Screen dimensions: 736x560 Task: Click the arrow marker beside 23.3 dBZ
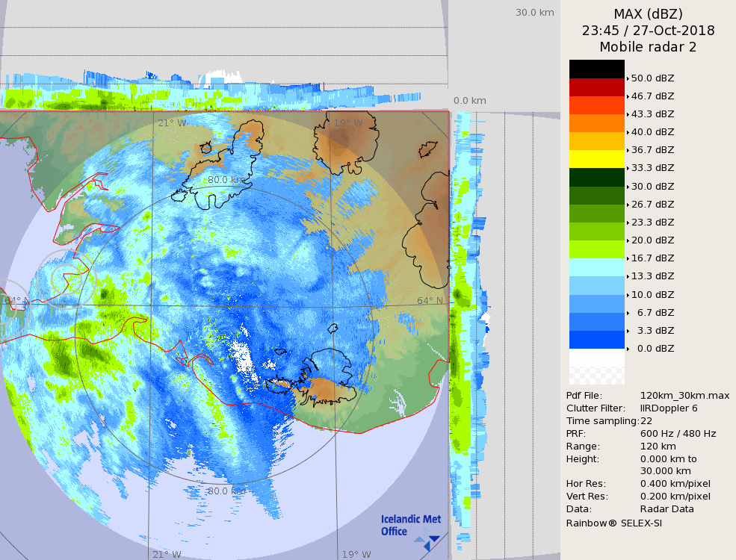628,223
